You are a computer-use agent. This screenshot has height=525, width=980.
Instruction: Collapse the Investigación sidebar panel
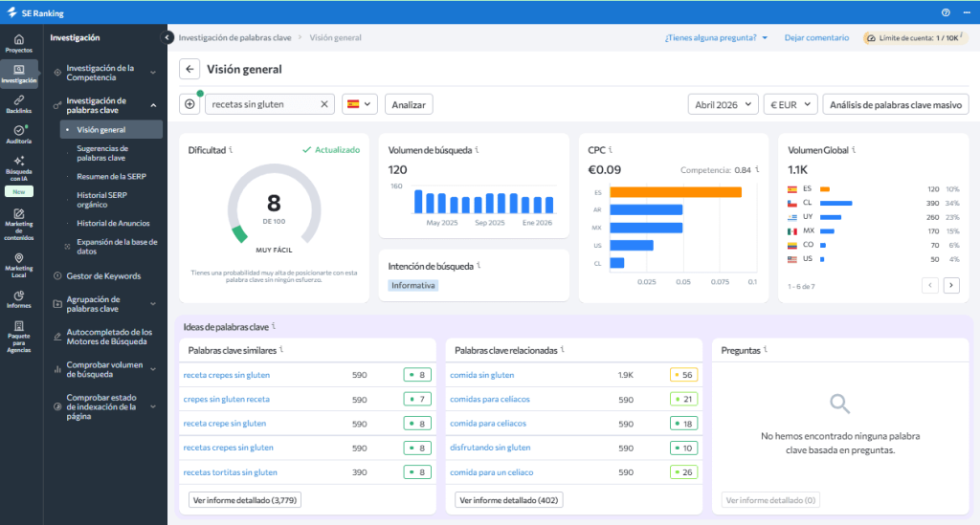167,37
